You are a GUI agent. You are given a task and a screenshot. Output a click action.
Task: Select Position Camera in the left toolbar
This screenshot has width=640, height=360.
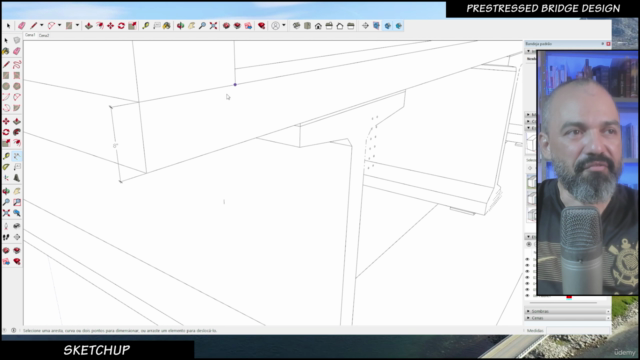6,226
